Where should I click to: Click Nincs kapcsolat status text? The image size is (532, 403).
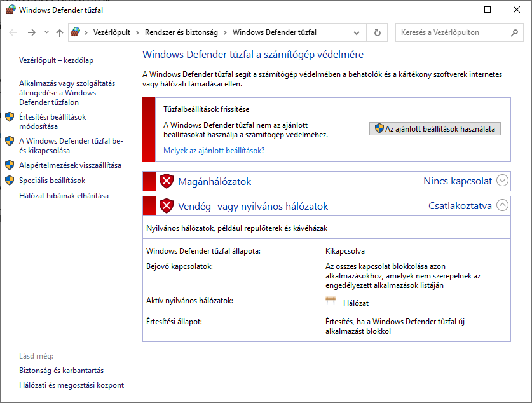[x=458, y=181]
